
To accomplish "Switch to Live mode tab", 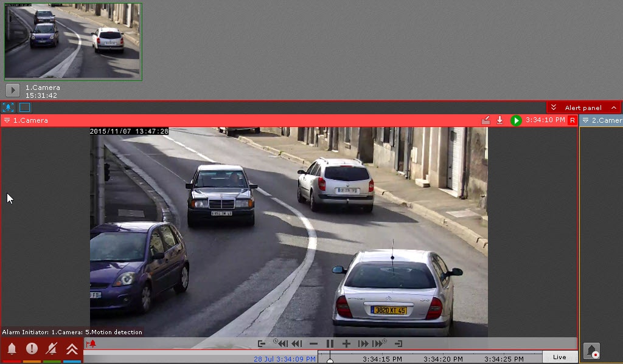I will (559, 357).
